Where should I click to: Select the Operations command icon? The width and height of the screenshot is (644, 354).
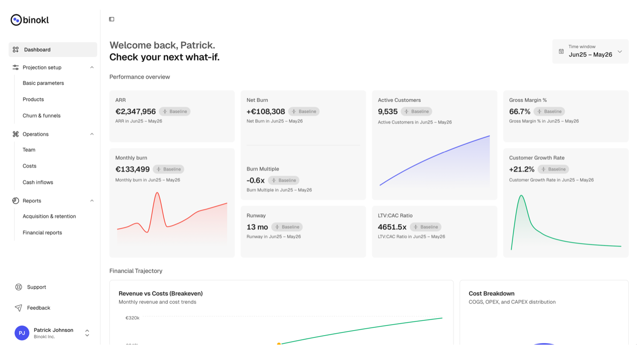tap(15, 134)
